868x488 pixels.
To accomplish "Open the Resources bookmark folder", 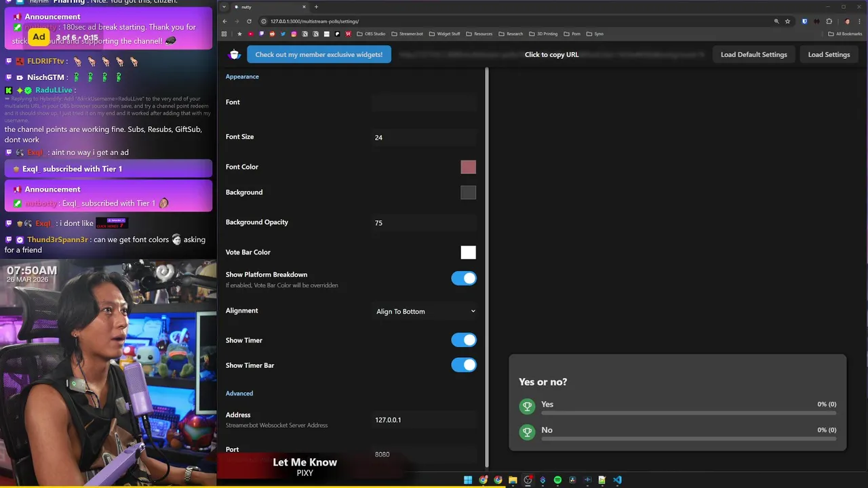I will coord(479,34).
